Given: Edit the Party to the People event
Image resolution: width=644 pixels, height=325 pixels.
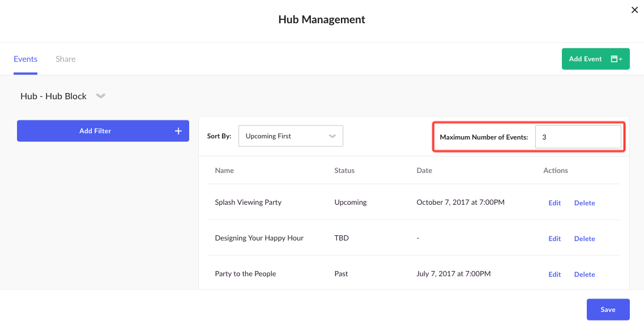Looking at the screenshot, I should pyautogui.click(x=555, y=275).
